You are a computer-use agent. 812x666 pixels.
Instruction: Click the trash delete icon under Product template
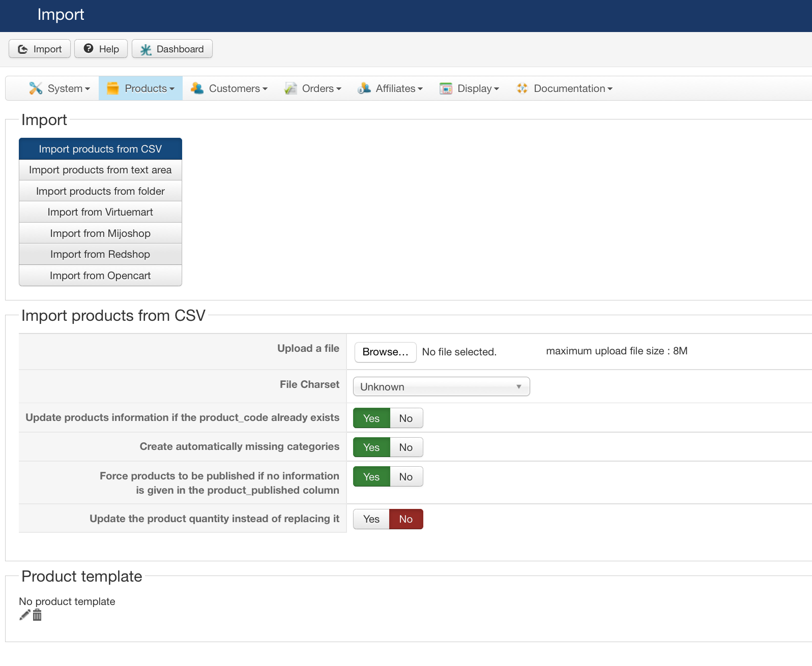37,615
